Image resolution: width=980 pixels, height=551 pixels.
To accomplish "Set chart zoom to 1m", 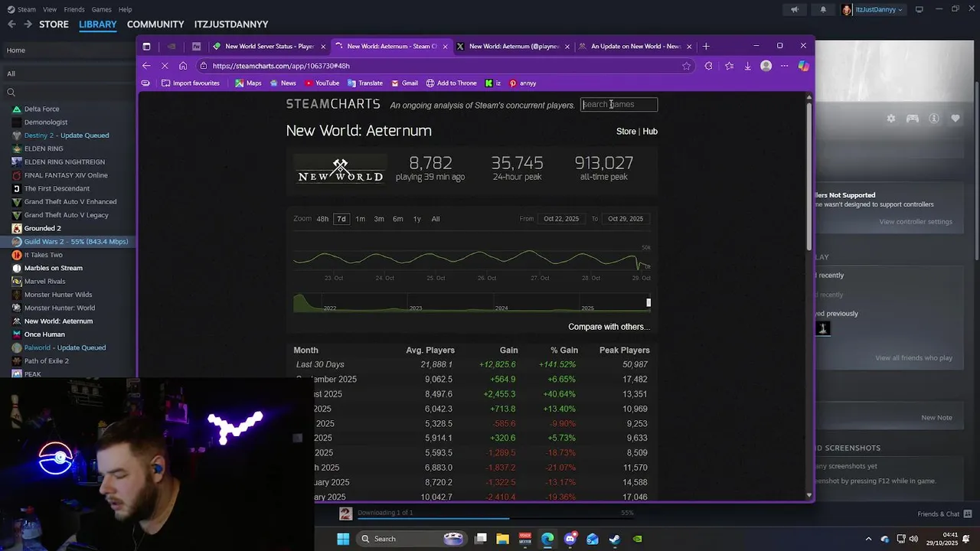I will (x=360, y=219).
